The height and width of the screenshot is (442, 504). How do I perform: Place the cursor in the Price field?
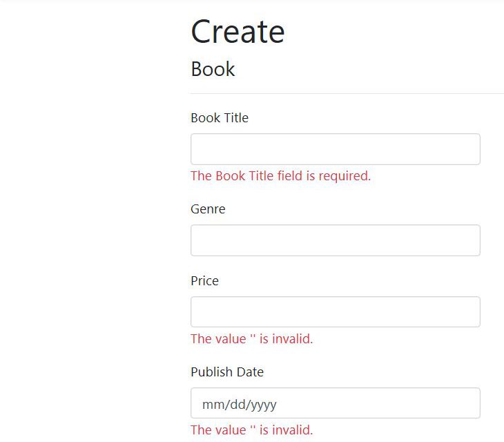335,312
